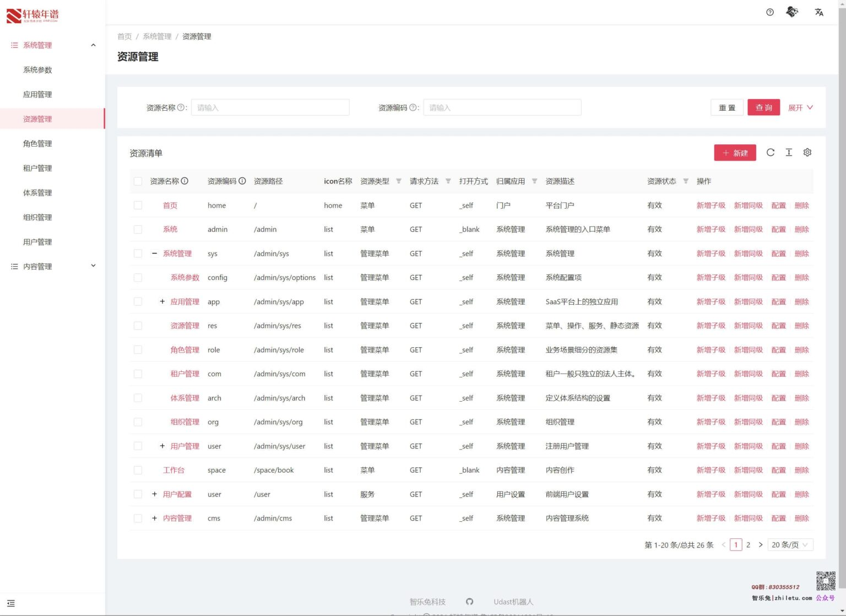Screen dimensions: 846x616
Task: Click help icon next to 资源编码 search label
Action: coord(413,107)
